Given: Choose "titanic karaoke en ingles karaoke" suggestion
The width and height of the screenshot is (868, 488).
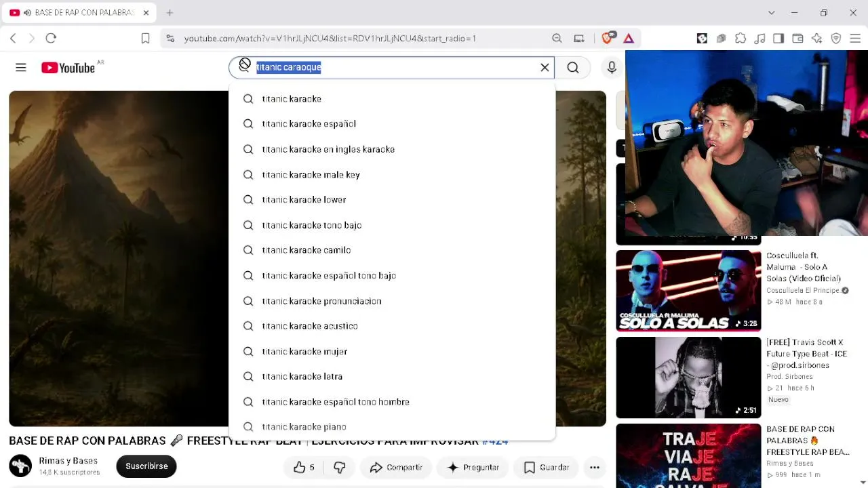Looking at the screenshot, I should click(392, 149).
